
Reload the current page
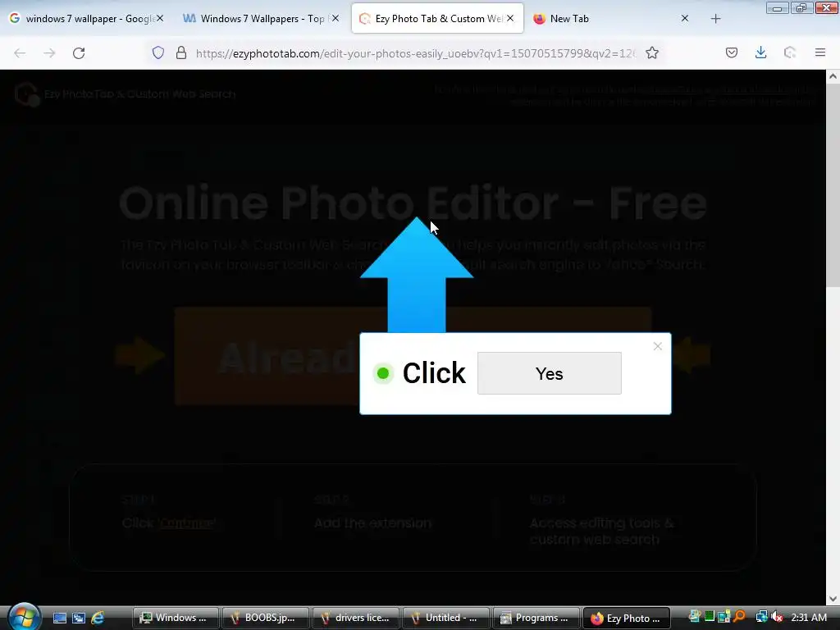(79, 53)
